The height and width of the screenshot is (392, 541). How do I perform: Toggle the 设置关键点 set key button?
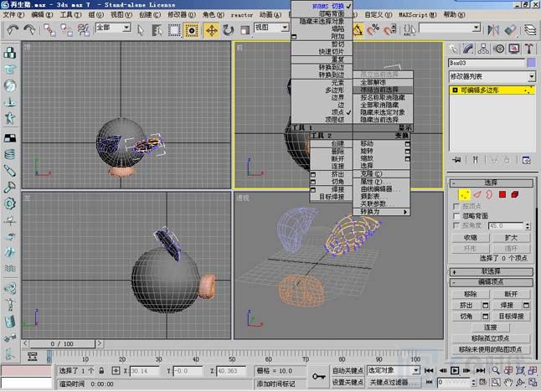pos(348,382)
